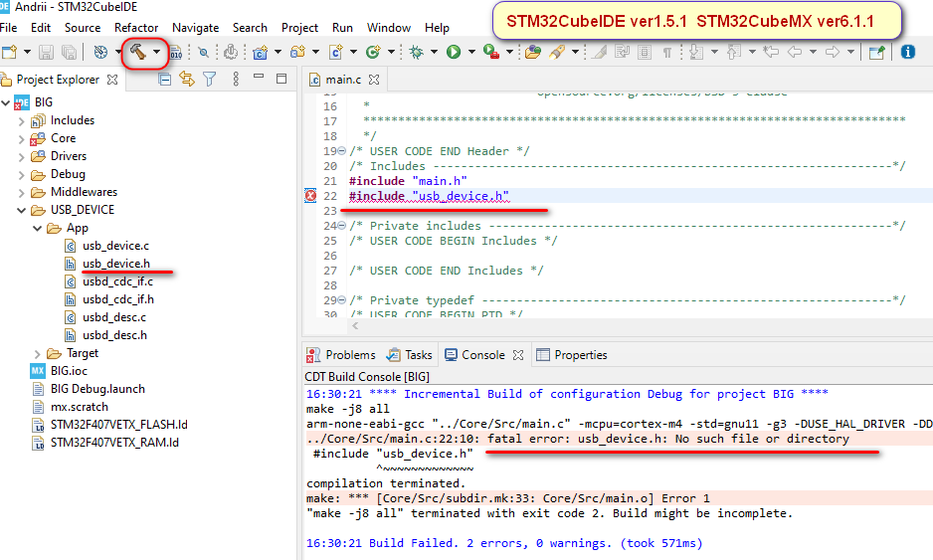Viewport: 933px width, 560px height.
Task: Toggle line 22 error marker in gutter
Action: click(x=310, y=196)
